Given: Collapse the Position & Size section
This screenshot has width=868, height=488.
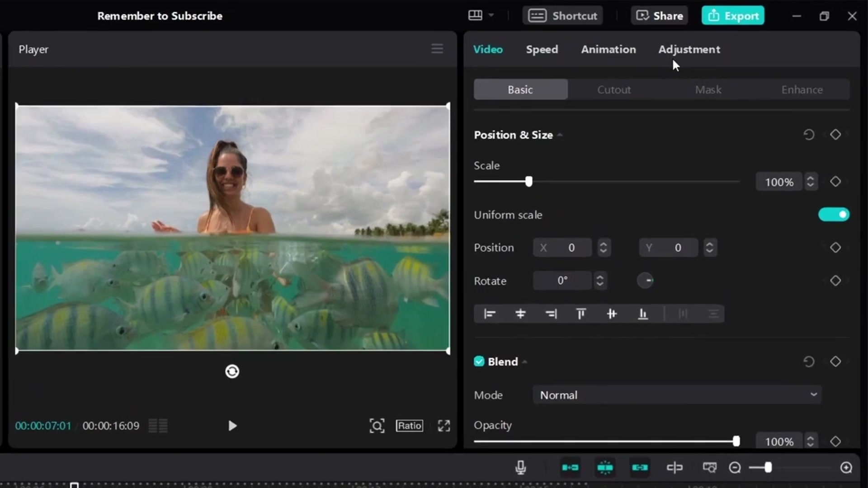Looking at the screenshot, I should tap(560, 135).
